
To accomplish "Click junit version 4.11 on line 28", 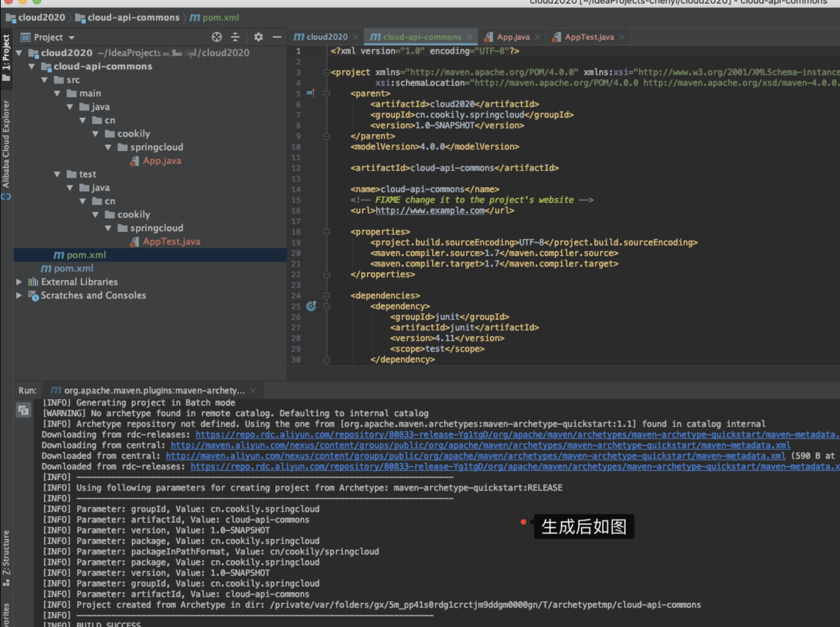I will [x=445, y=338].
